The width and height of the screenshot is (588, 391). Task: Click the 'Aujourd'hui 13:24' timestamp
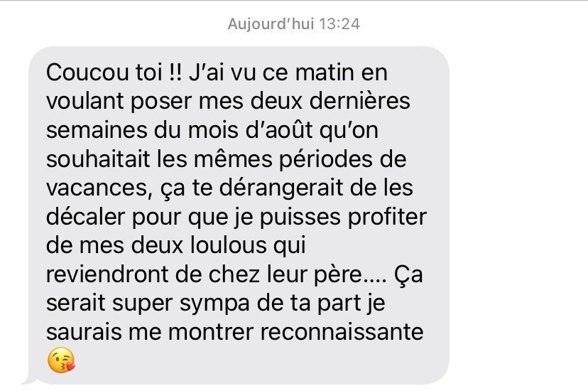pos(293,24)
